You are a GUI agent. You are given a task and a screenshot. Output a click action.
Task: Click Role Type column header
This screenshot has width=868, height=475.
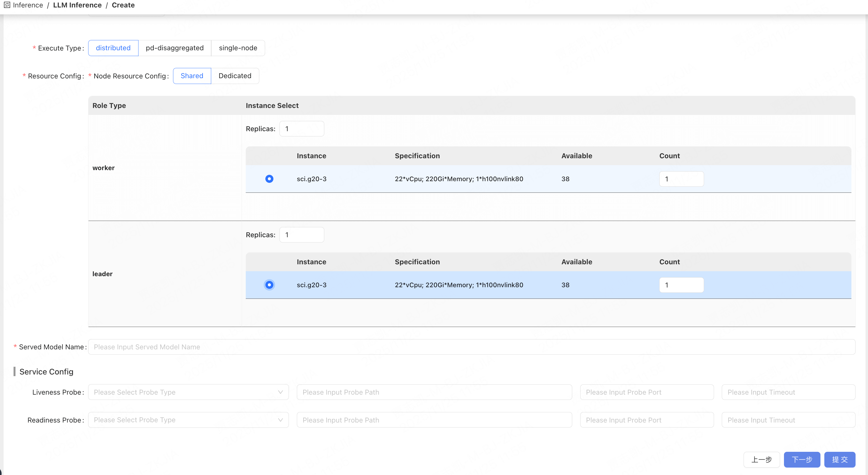tap(109, 105)
